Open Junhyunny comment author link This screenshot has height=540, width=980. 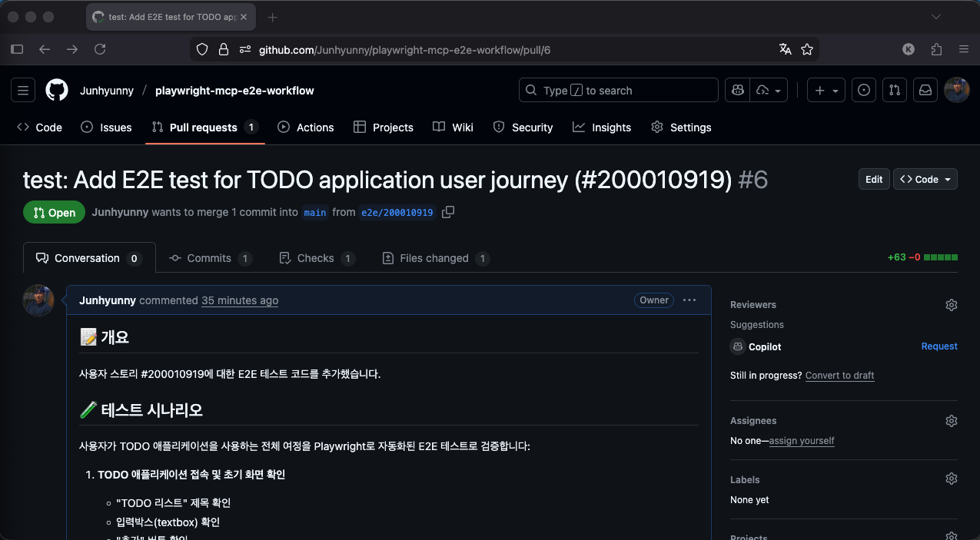click(x=108, y=300)
